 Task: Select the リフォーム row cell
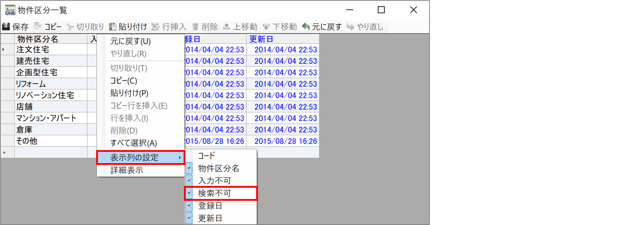(x=50, y=84)
